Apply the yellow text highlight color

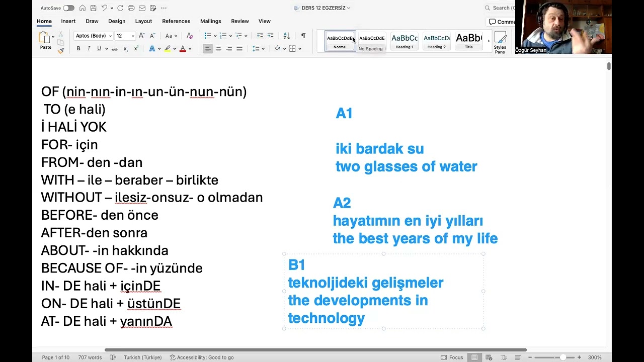[168, 49]
